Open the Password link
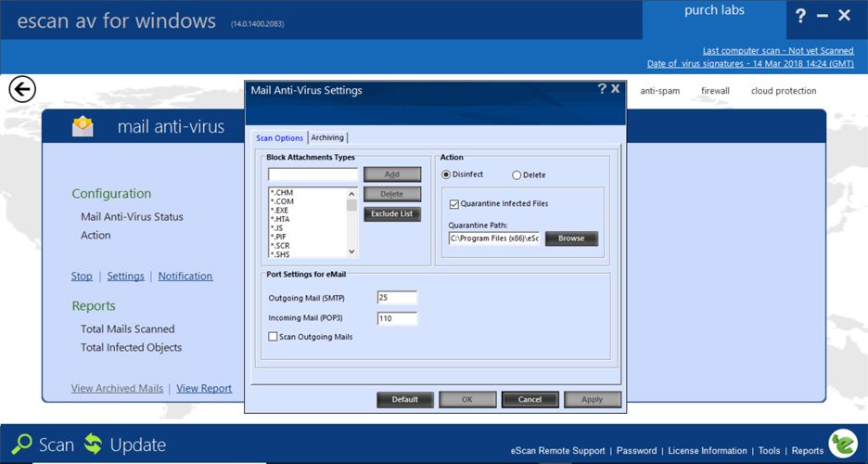Image resolution: width=868 pixels, height=464 pixels. (x=636, y=451)
